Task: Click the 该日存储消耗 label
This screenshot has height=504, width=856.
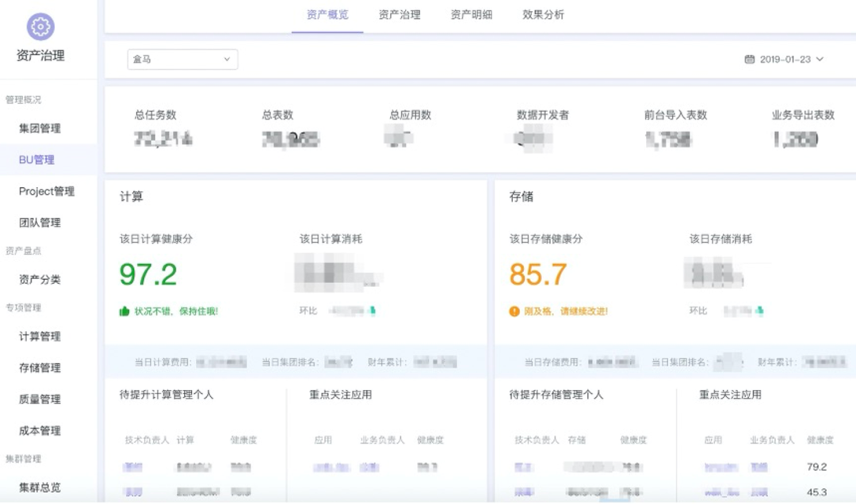Action: (720, 239)
